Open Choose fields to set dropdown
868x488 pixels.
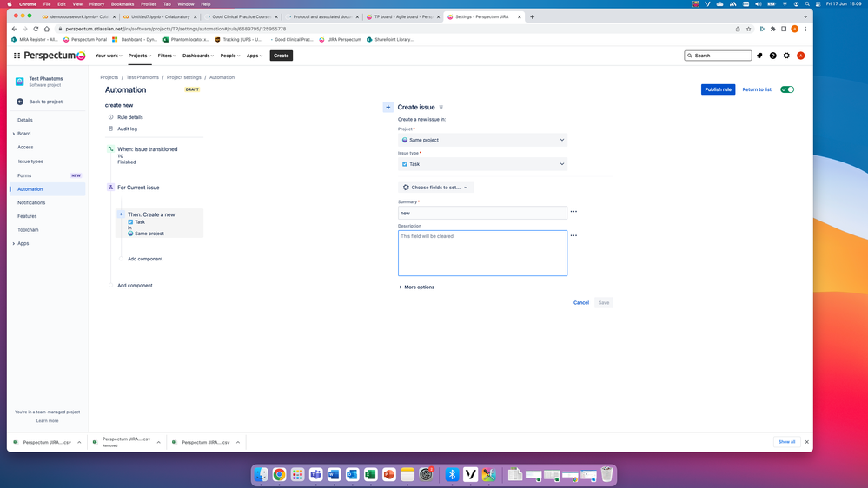[x=435, y=188]
